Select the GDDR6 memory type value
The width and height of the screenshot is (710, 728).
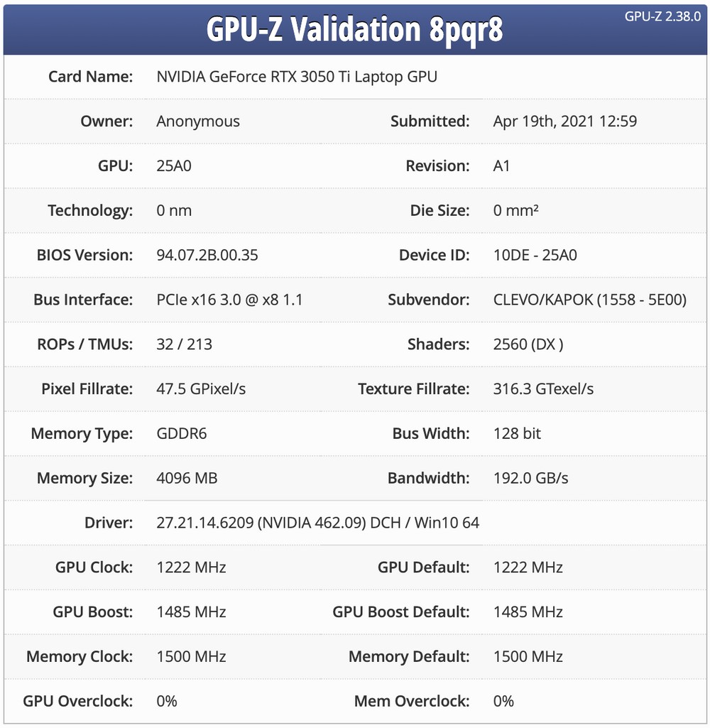[x=182, y=433]
